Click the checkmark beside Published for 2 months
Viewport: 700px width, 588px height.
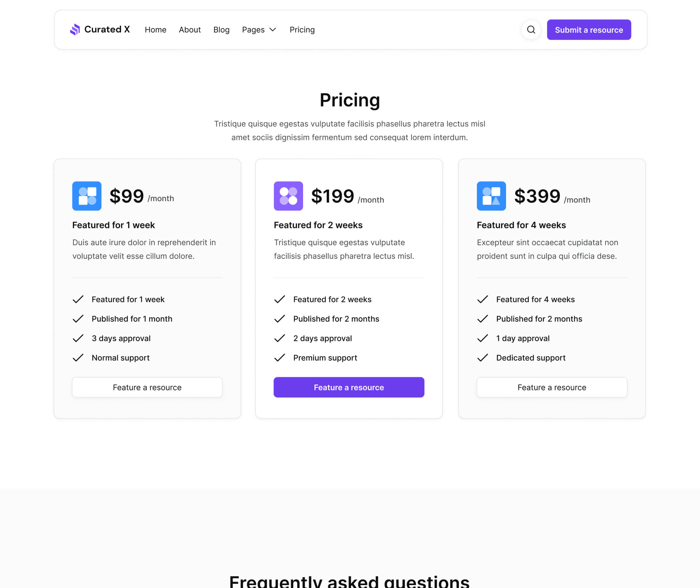[280, 319]
